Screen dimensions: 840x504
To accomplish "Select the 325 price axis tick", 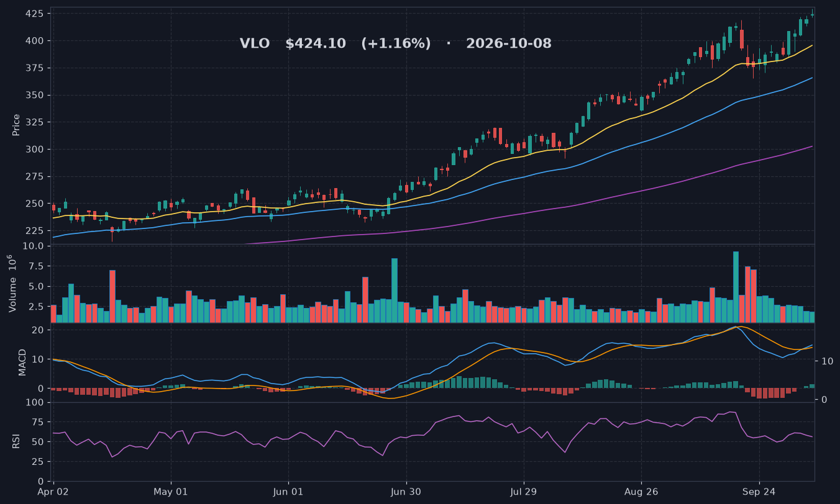I will point(34,122).
